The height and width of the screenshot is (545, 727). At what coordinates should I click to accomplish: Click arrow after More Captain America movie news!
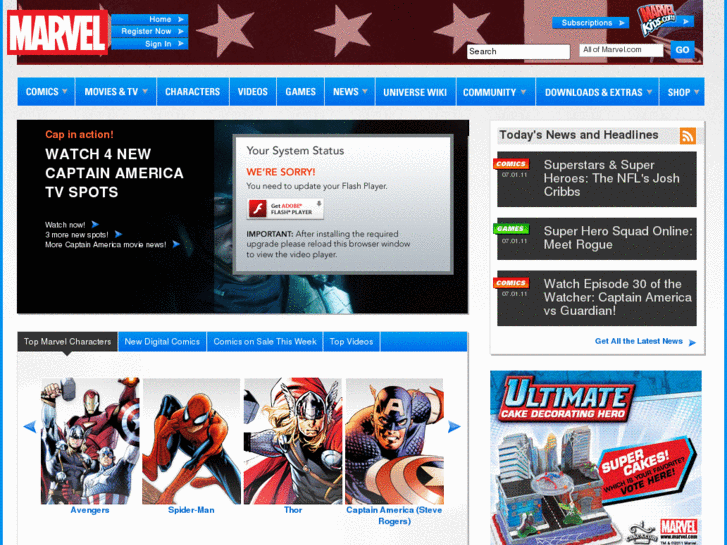point(176,244)
